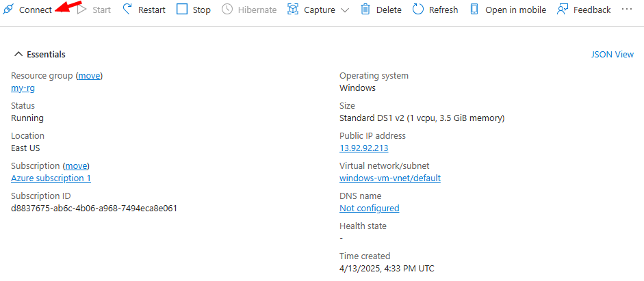Click the time created value 4/13/2025
The image size is (644, 281).
tap(387, 269)
